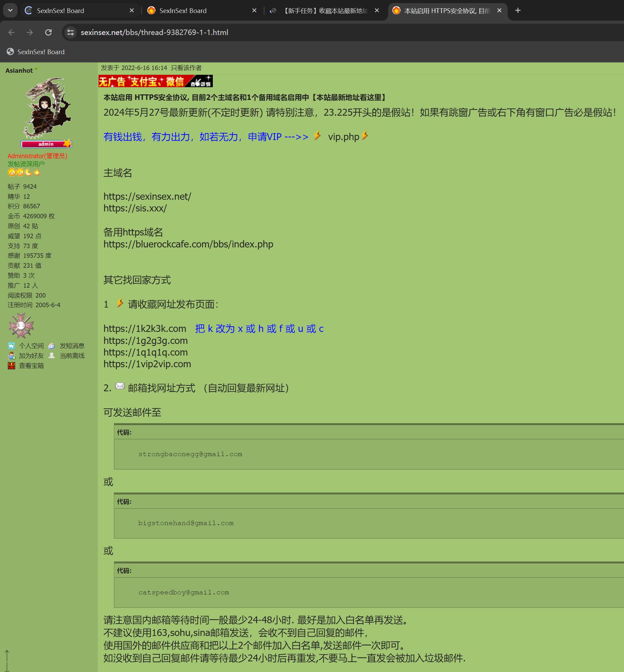Click the 查看宝箱 chest icon

(x=12, y=366)
